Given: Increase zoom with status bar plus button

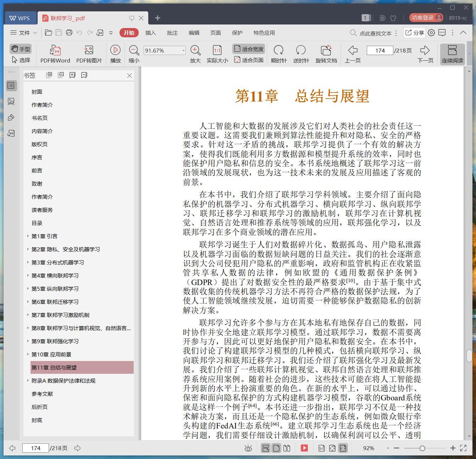Looking at the screenshot, I should (453, 448).
